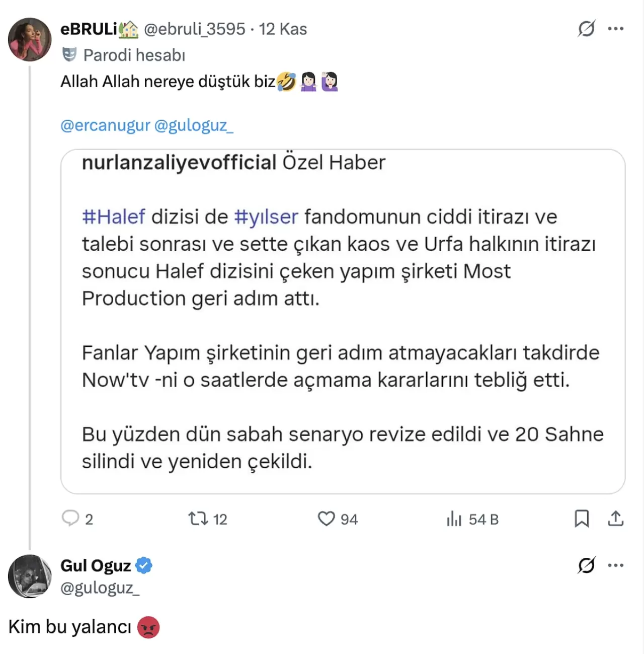Click the eBRULi display name
Screen dimensions: 644x654
pyautogui.click(x=89, y=29)
